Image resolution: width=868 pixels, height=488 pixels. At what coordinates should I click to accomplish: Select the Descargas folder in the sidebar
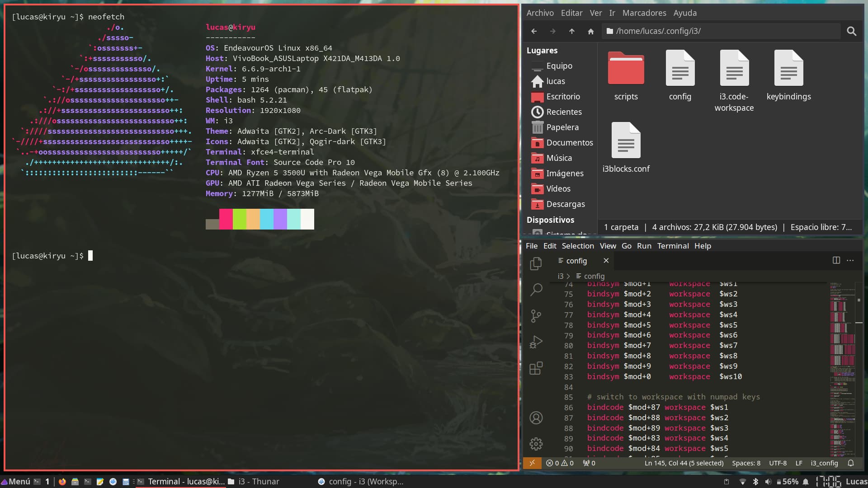(565, 204)
